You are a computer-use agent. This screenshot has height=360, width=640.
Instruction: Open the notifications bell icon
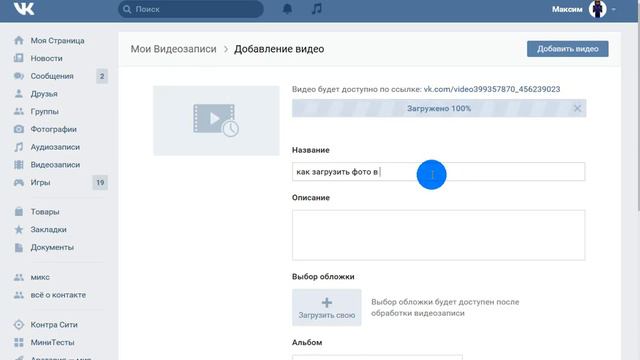287,9
